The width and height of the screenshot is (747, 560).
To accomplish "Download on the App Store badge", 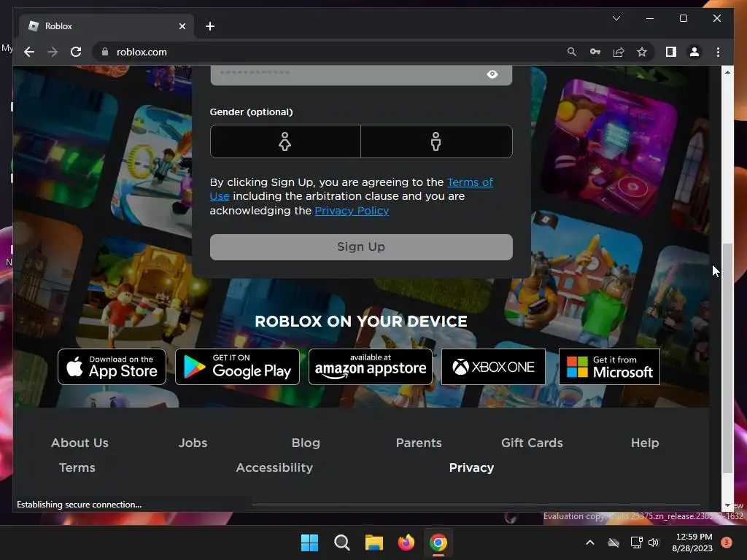I will [112, 367].
